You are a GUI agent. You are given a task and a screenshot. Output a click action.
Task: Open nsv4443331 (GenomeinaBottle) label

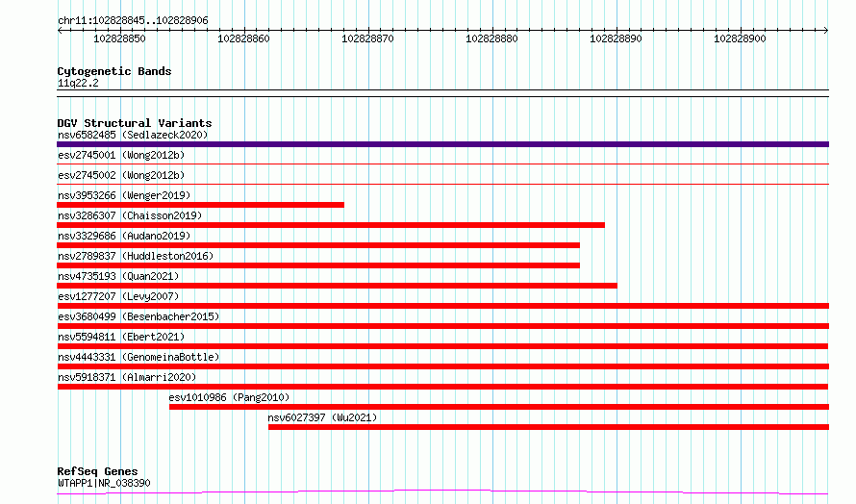coord(138,357)
